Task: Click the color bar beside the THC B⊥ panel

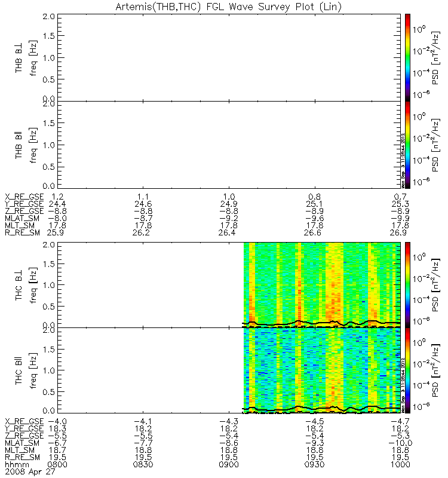Action: point(407,285)
